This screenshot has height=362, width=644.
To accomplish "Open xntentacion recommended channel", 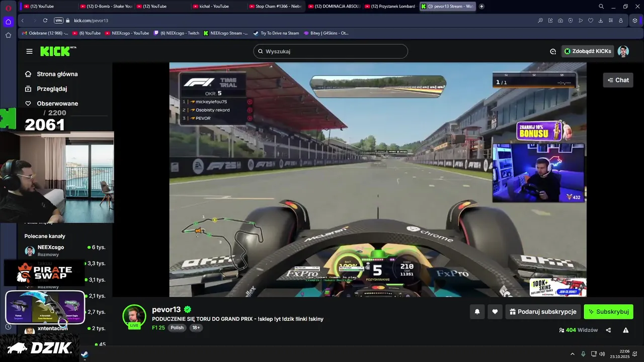I will [x=64, y=328].
